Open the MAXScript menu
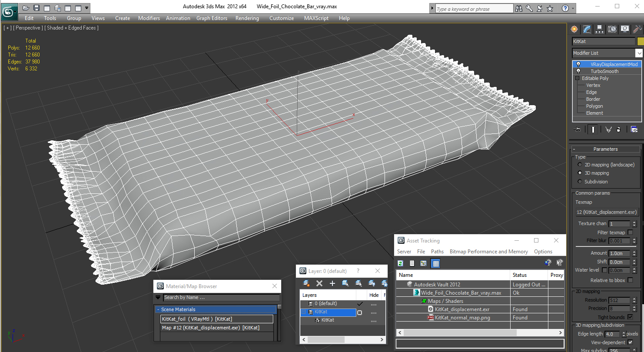This screenshot has height=352, width=644. tap(316, 18)
